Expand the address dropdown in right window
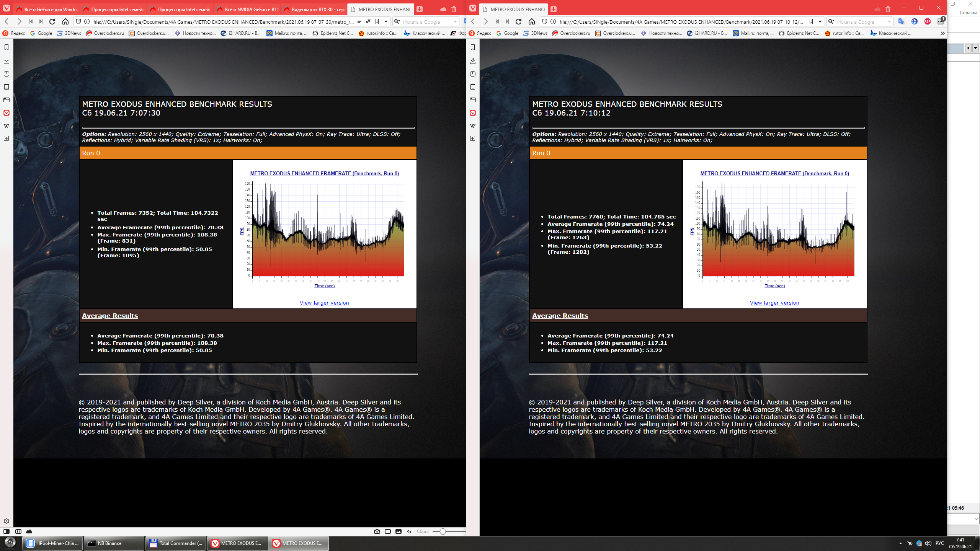980x551 pixels. coord(820,21)
